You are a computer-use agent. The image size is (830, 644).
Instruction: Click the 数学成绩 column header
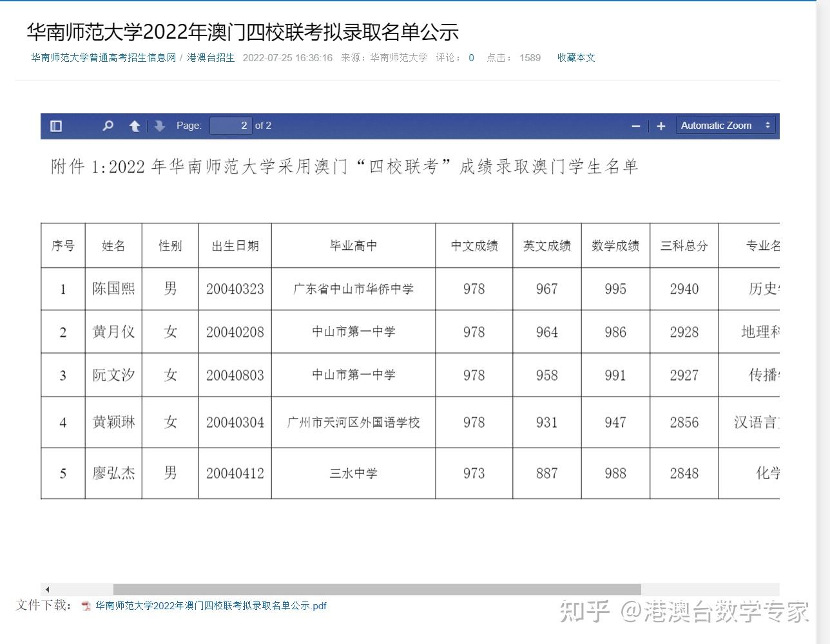pos(615,245)
